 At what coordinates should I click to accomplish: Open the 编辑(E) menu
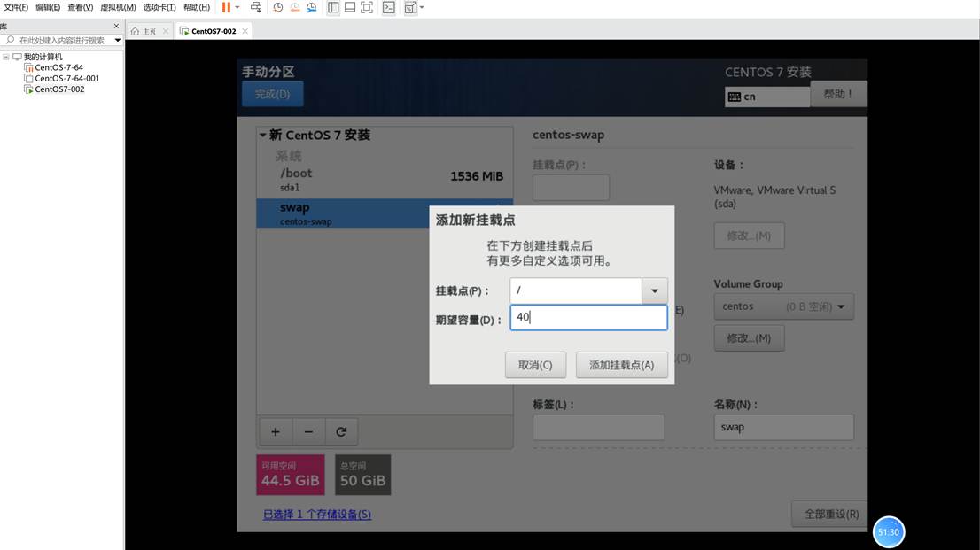coord(48,7)
